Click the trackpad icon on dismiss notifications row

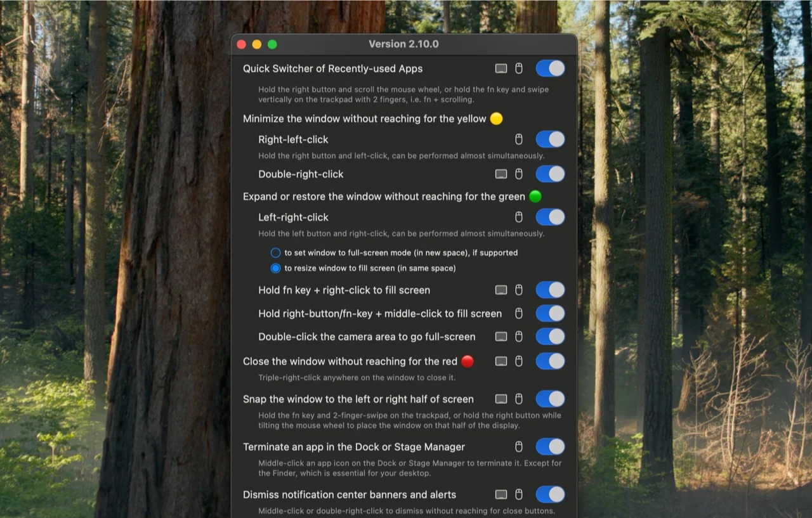(x=501, y=494)
